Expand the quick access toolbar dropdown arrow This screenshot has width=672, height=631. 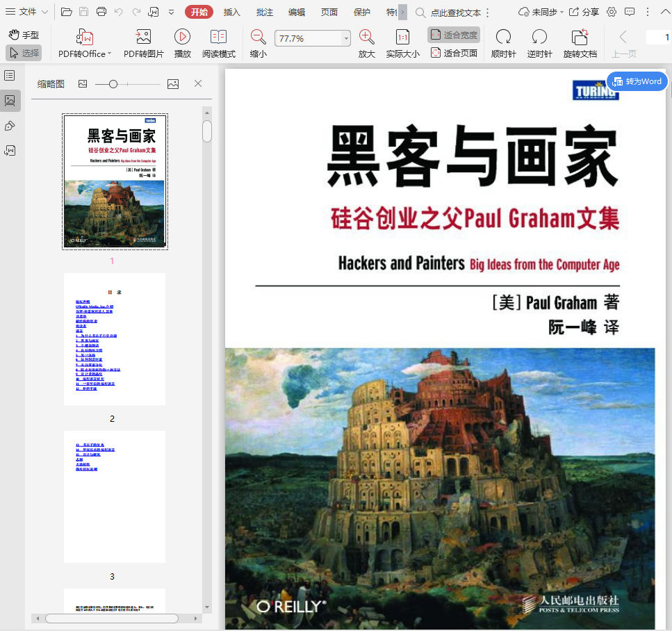(x=172, y=12)
